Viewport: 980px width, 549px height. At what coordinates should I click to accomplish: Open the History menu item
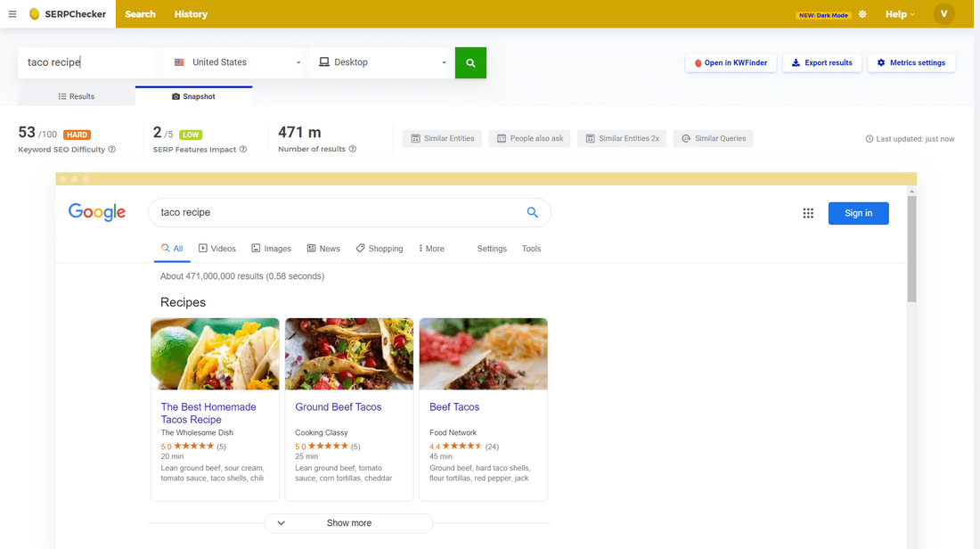pyautogui.click(x=191, y=14)
